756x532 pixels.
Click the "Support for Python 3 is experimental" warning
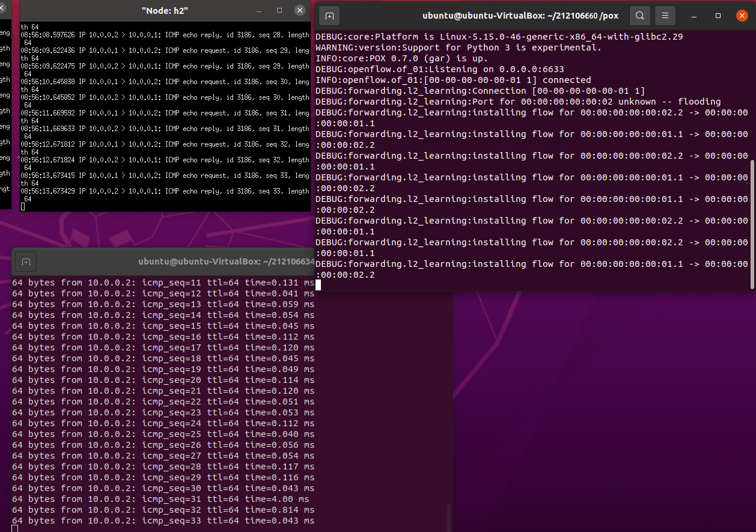(458, 47)
